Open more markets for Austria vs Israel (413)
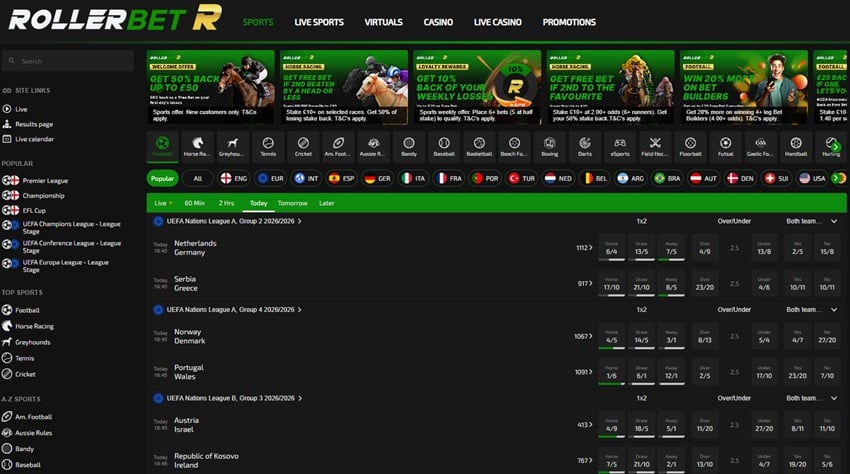The height and width of the screenshot is (474, 850). (x=585, y=425)
